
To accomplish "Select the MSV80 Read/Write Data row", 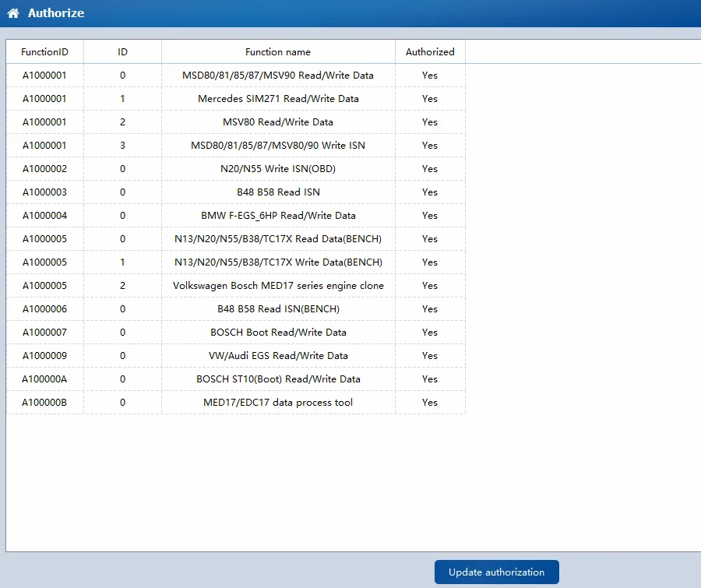I will tap(277, 122).
